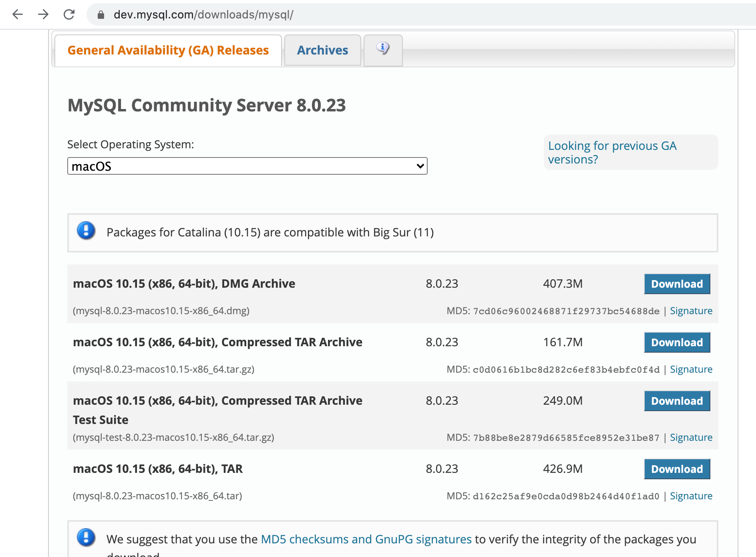The image size is (756, 557).
Task: Click filename mysql-8.0.23-macos10.15-x86_64.dmg
Action: click(x=161, y=311)
